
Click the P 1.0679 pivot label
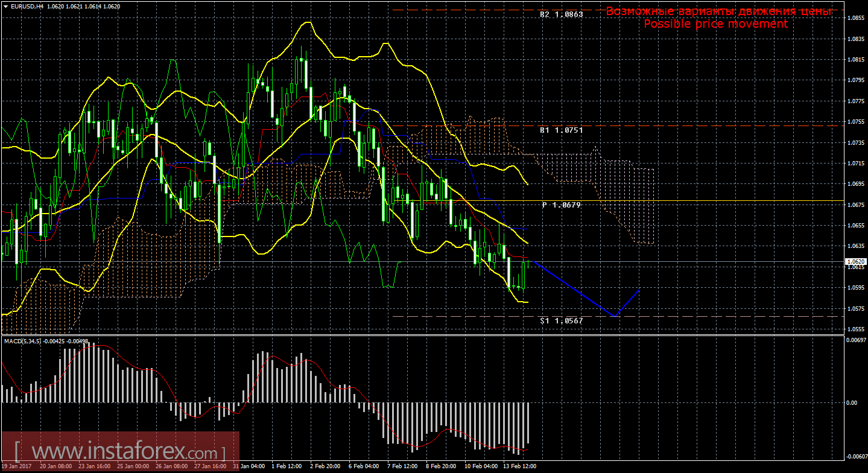[561, 205]
